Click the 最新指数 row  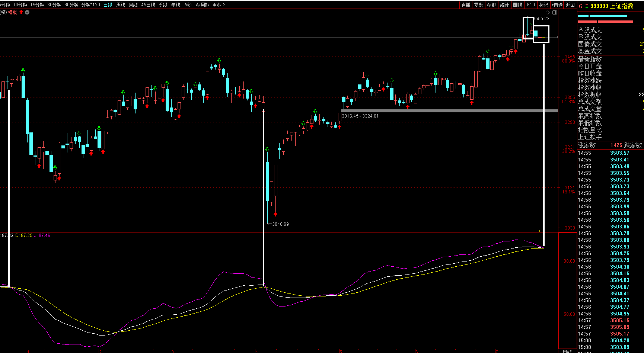[610, 59]
